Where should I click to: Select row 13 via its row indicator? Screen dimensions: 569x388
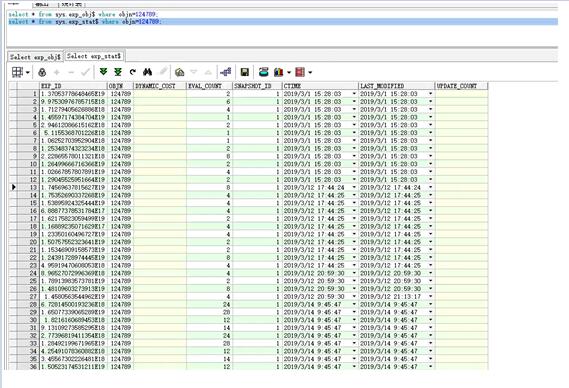coord(13,188)
